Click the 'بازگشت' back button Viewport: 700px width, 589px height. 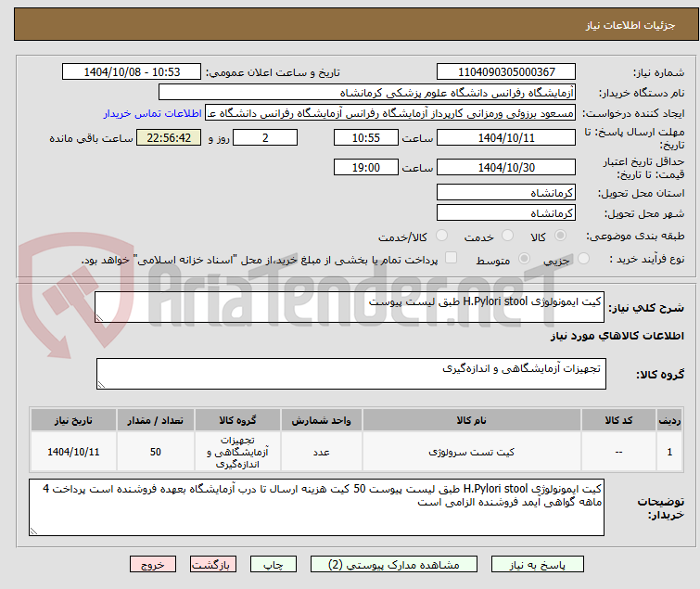coord(212,564)
